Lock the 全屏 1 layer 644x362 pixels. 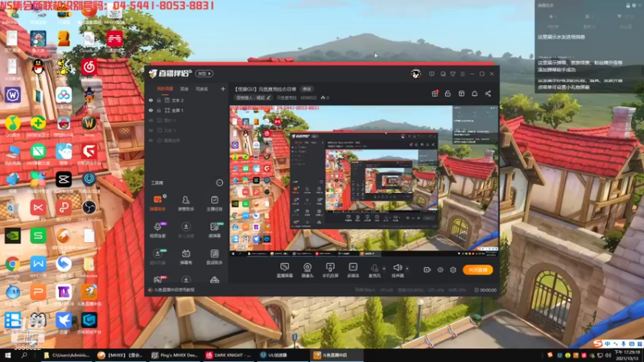tap(159, 110)
